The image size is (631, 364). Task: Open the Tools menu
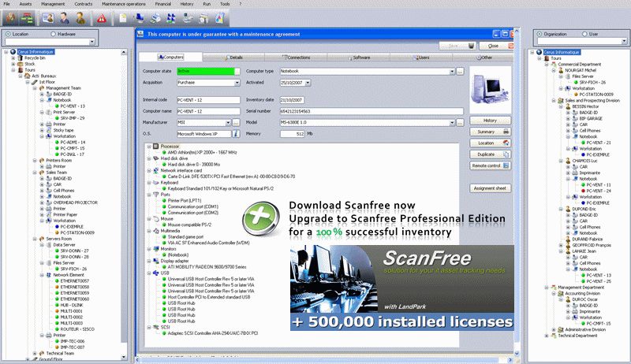[x=225, y=4]
